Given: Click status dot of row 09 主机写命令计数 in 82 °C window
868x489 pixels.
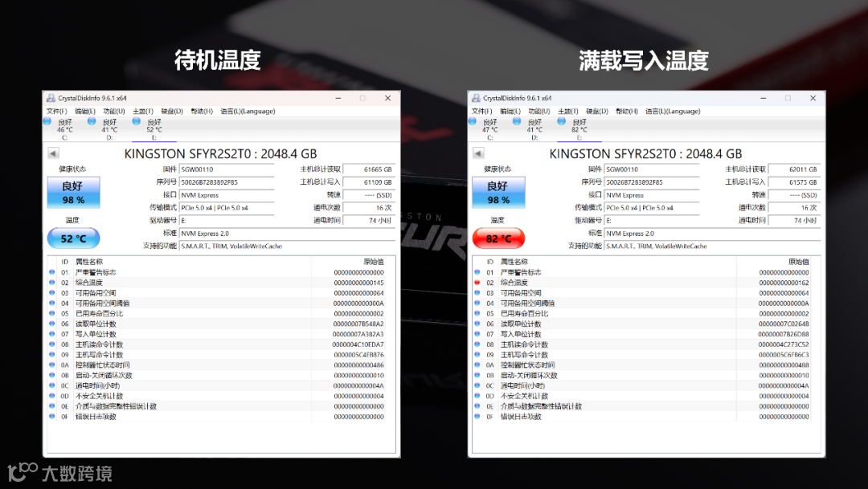Looking at the screenshot, I should 477,355.
